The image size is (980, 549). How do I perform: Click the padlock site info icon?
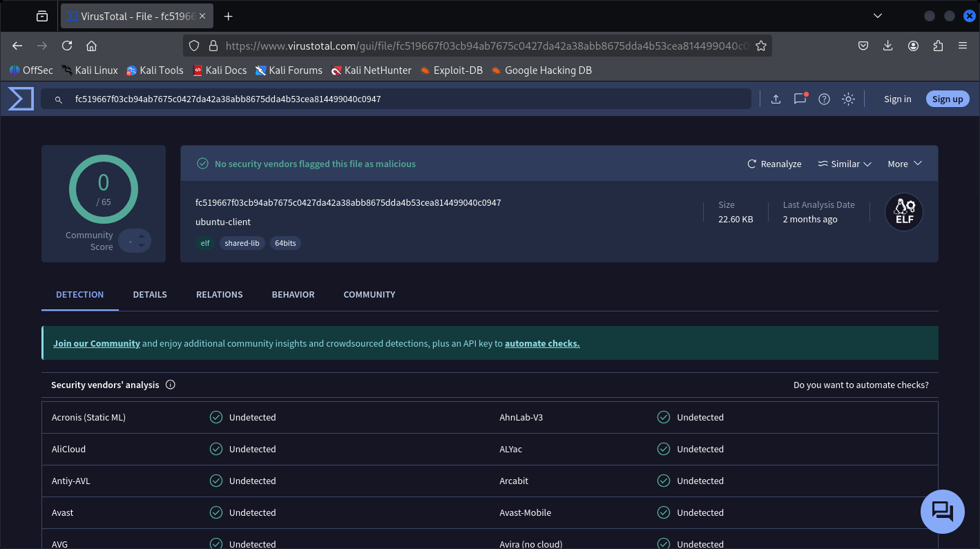click(213, 46)
